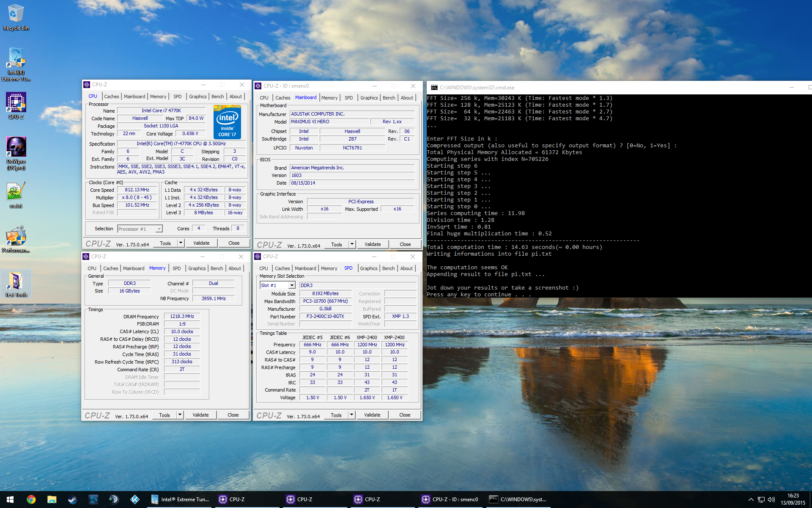Switch to Memory tab in Mainboard window
The image size is (812, 508).
click(329, 98)
